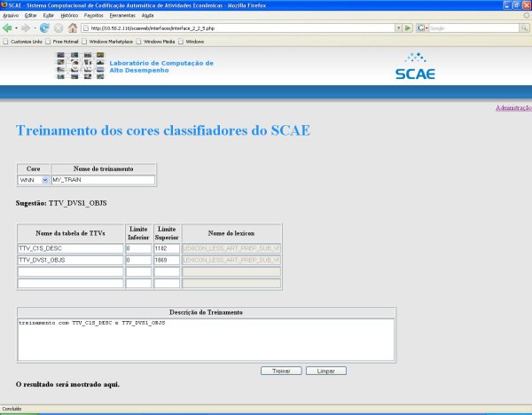Image resolution: width=532 pixels, height=415 pixels.
Task: Open the Ajuda menu
Action: click(x=147, y=15)
